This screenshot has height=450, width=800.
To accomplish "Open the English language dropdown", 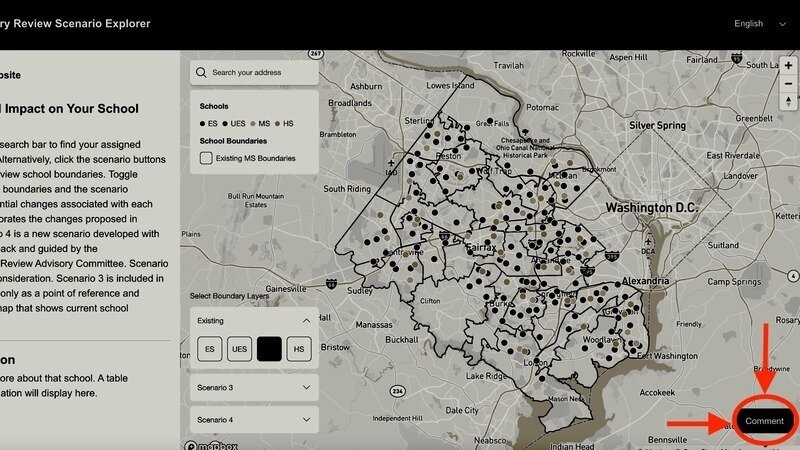I will coord(759,24).
